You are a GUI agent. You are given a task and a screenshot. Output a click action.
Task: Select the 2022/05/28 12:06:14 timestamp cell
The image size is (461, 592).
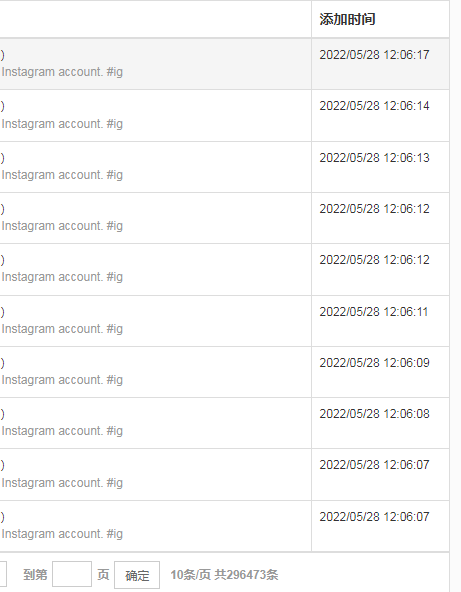click(x=374, y=106)
